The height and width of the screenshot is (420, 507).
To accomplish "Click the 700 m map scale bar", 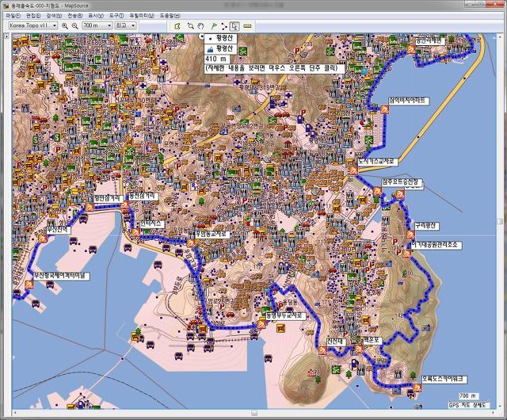I will (468, 396).
